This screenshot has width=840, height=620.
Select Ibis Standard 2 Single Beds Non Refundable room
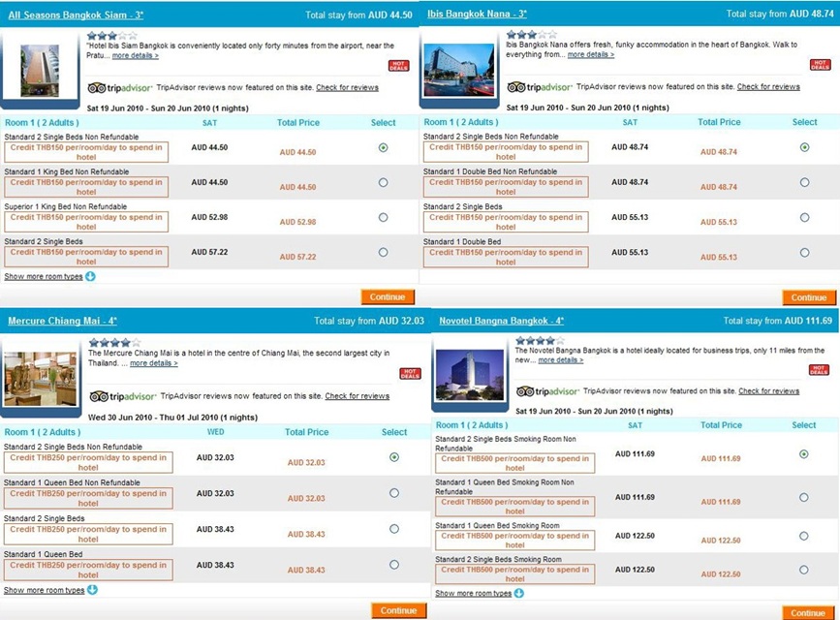point(805,147)
